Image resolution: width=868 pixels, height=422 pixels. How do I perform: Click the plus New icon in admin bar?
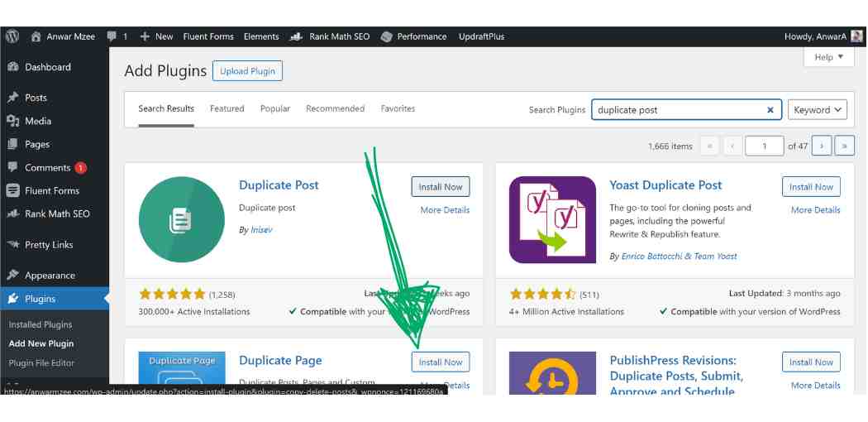coord(145,36)
